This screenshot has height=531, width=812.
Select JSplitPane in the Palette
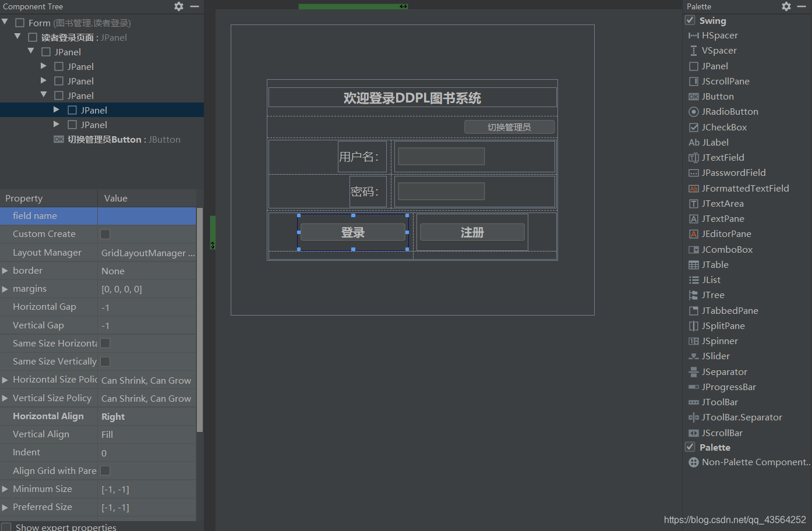[717, 326]
